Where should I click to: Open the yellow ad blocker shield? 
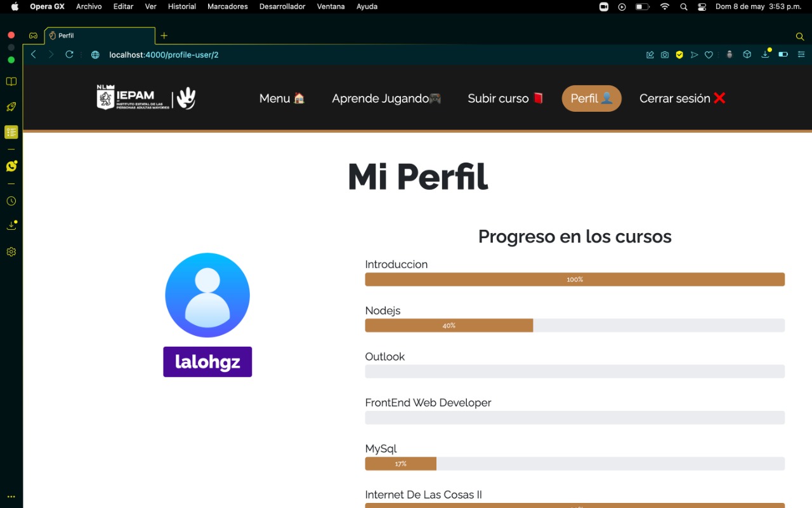click(679, 55)
